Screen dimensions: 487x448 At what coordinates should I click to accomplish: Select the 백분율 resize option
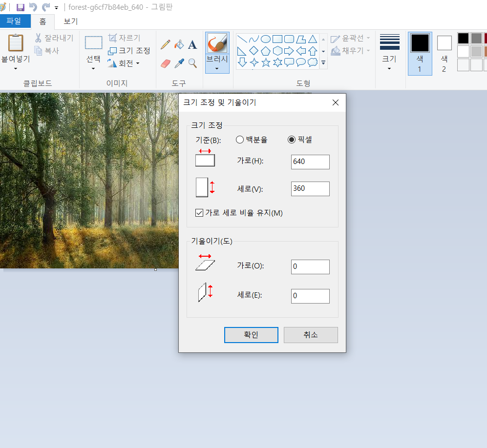(240, 140)
